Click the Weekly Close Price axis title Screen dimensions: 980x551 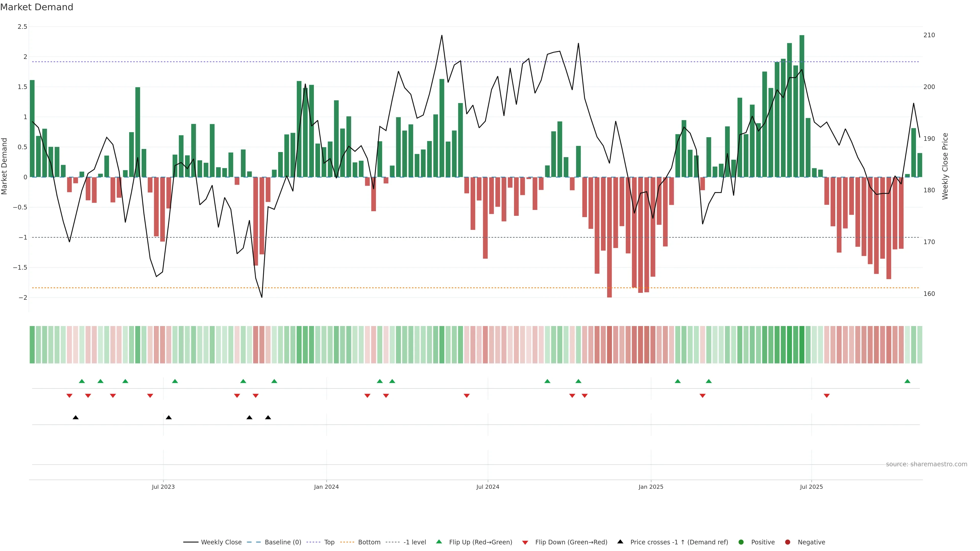[x=945, y=166]
